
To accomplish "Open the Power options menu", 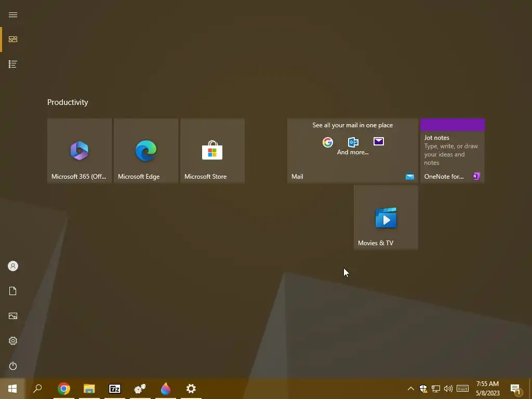I will pyautogui.click(x=13, y=366).
